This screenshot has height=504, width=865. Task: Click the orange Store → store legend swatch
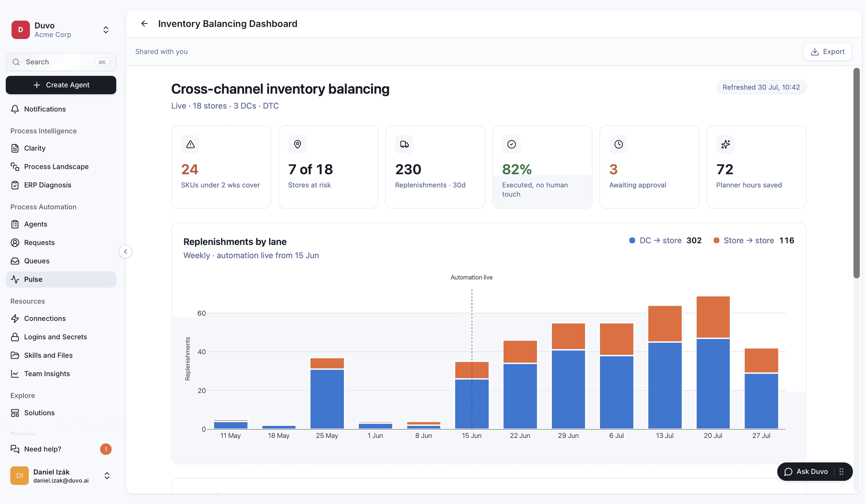716,240
